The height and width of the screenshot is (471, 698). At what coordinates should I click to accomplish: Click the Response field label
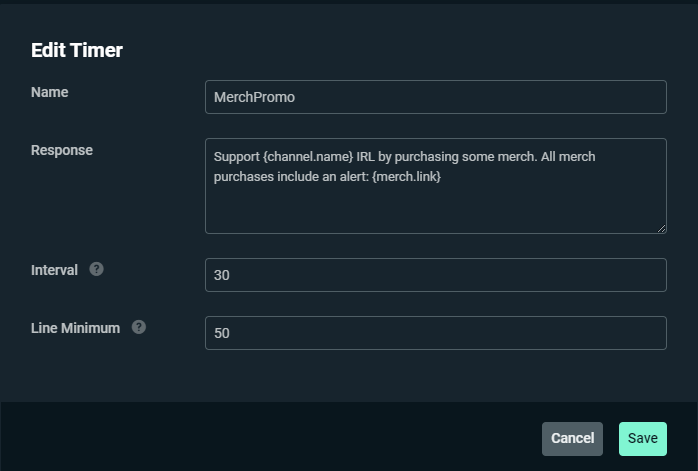(x=62, y=150)
